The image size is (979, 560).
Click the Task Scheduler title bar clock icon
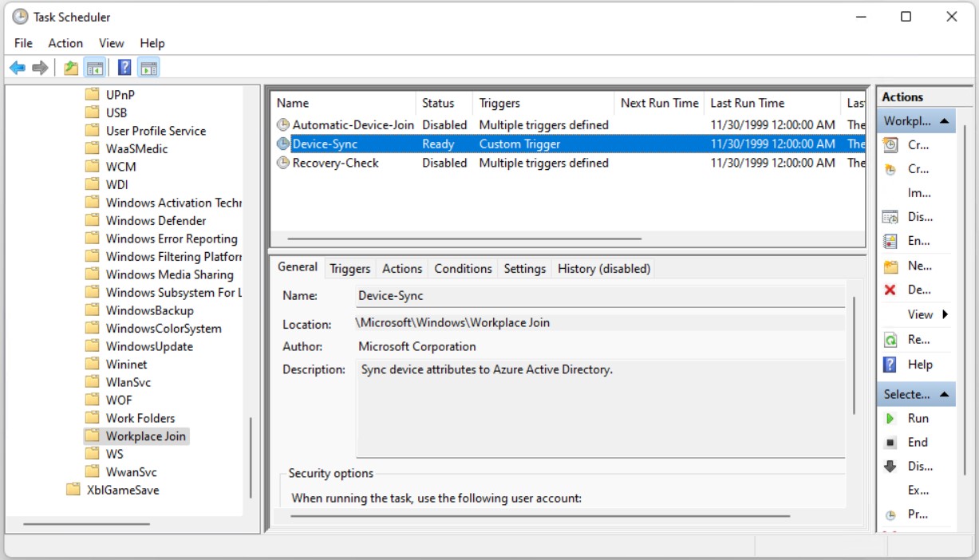pyautogui.click(x=20, y=17)
